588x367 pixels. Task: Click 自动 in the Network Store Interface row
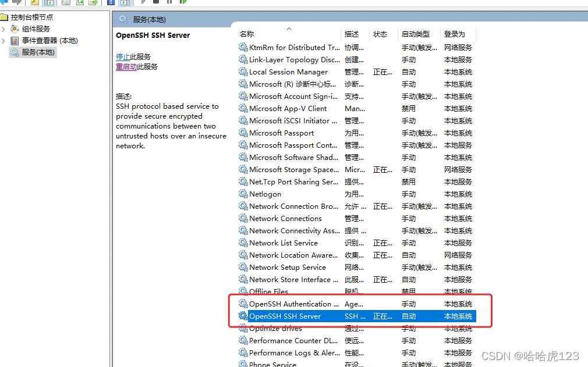click(x=408, y=279)
